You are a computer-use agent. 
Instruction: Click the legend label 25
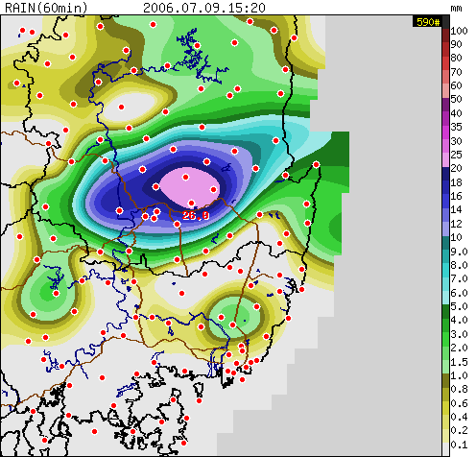coord(456,155)
